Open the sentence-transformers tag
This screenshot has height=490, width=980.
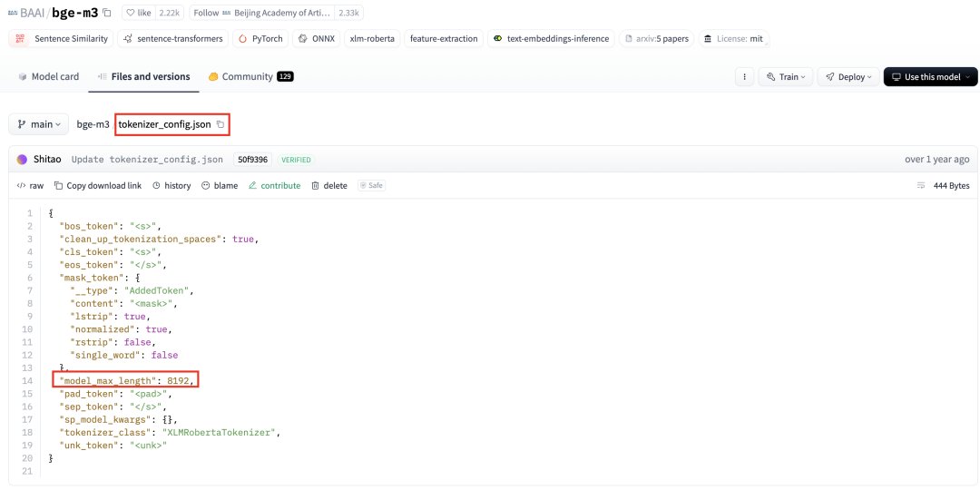tap(173, 39)
